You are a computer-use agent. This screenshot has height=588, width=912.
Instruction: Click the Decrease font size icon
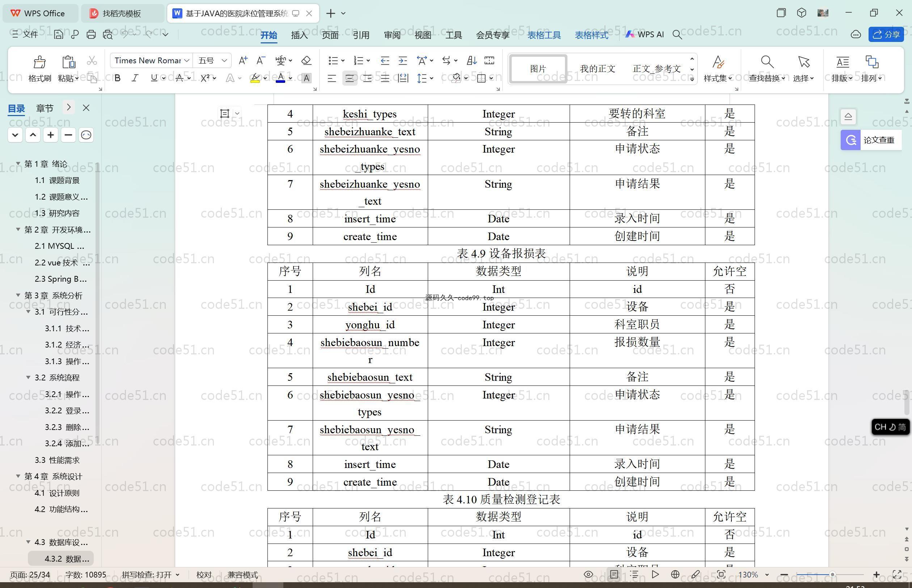pos(261,60)
